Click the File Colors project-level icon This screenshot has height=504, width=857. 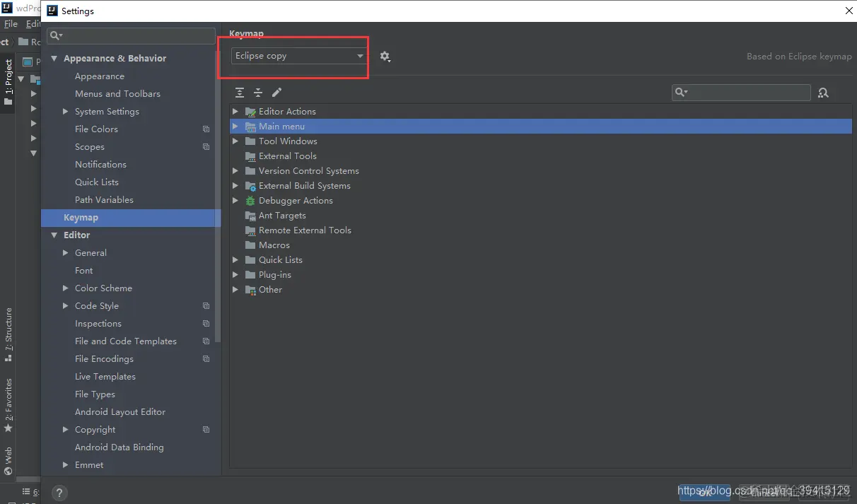[206, 129]
